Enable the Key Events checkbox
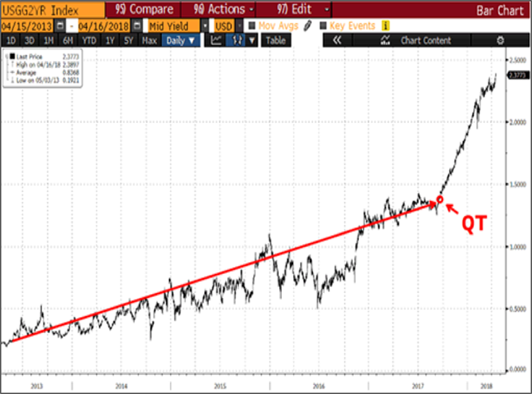 click(322, 25)
